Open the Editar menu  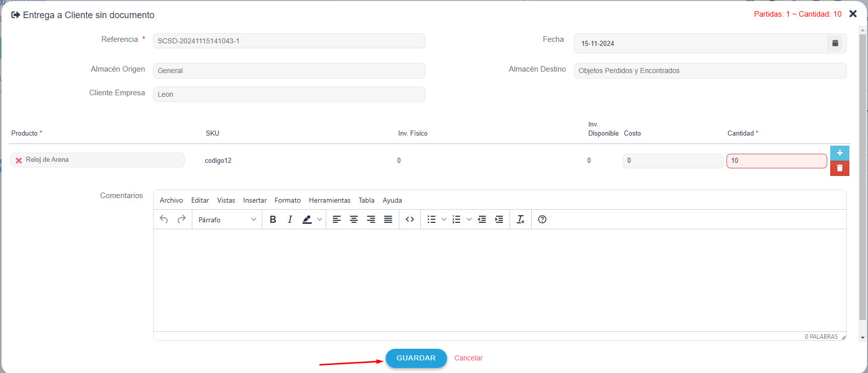200,200
